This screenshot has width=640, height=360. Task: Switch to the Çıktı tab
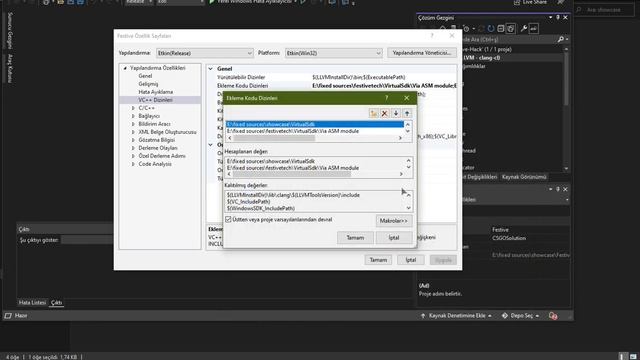click(56, 302)
